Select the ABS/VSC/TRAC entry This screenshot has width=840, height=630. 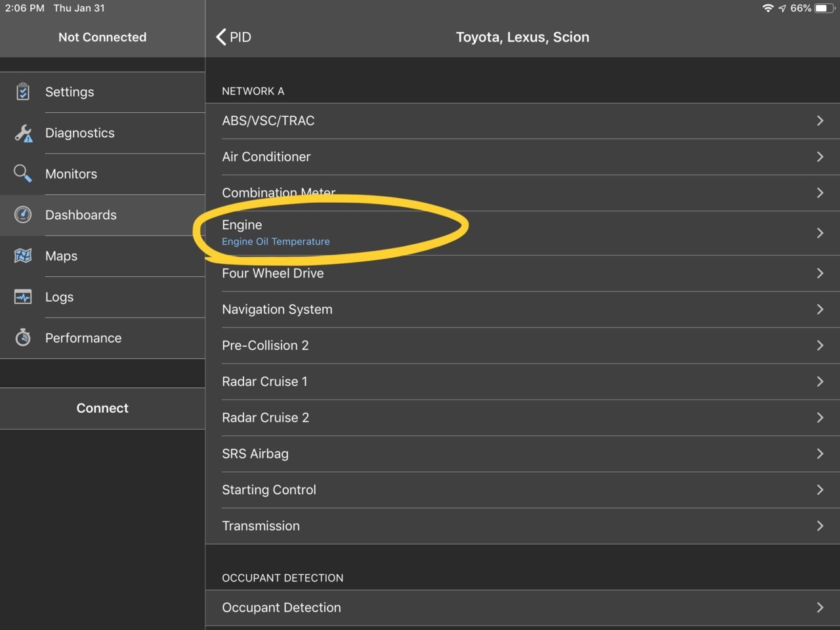coord(522,121)
